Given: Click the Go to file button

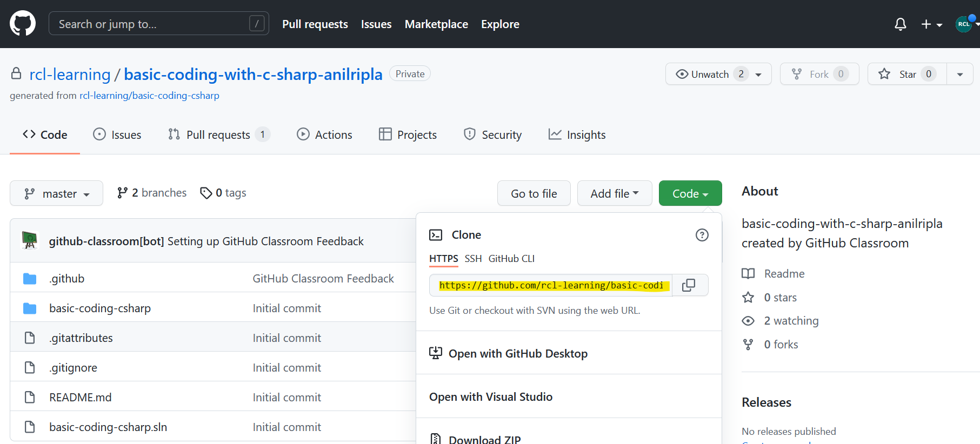Looking at the screenshot, I should (x=534, y=193).
